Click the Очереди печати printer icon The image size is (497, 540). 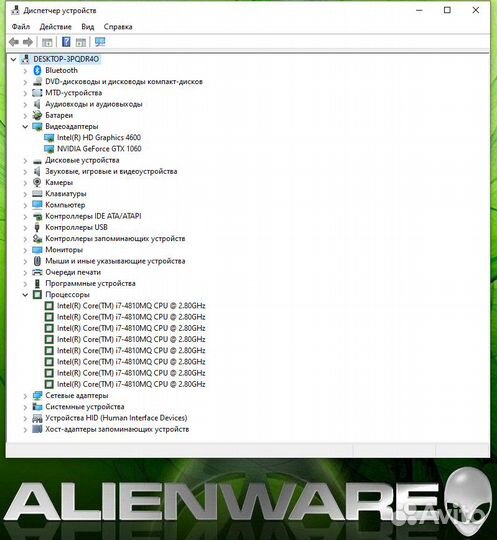point(37,272)
